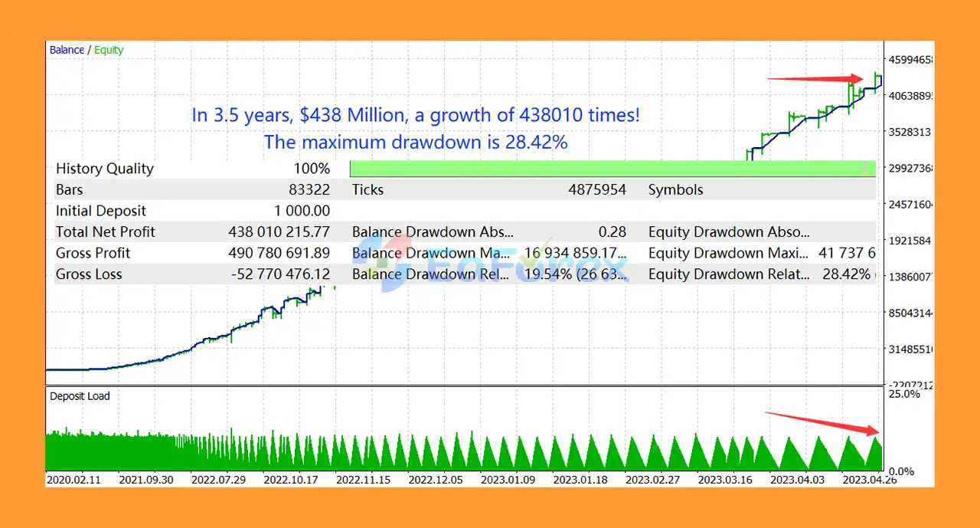This screenshot has height=528, width=980.
Task: Click the Balance legend label
Action: pyautogui.click(x=67, y=50)
